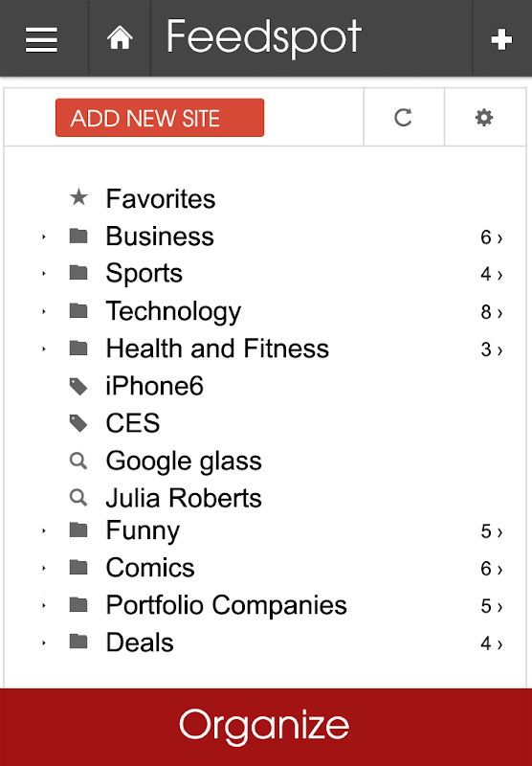
Task: Refresh feeds with the reload icon
Action: click(403, 117)
